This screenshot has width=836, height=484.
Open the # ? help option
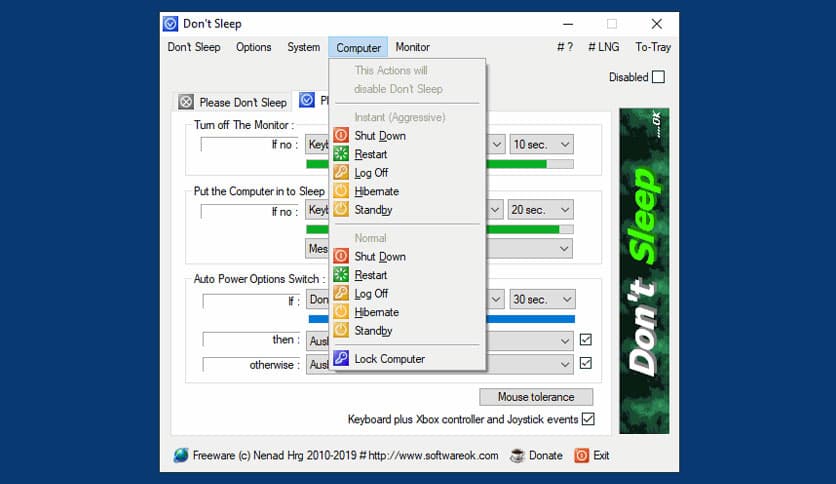tap(565, 47)
